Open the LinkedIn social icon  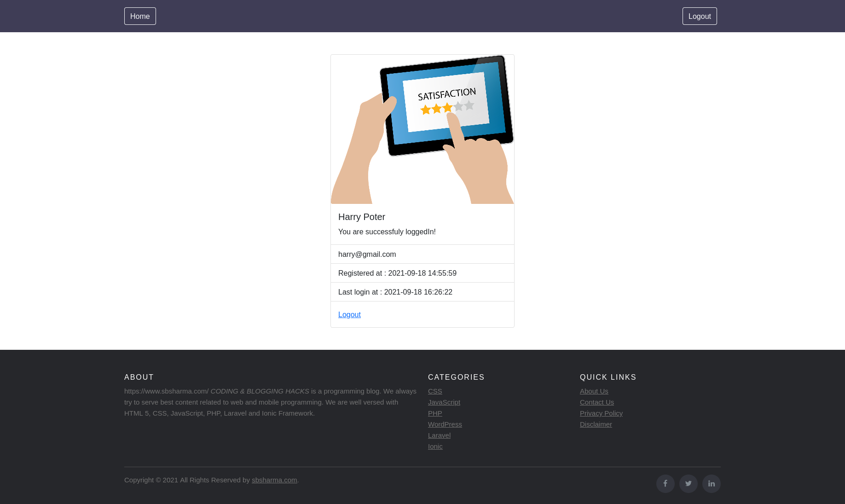coord(711,483)
